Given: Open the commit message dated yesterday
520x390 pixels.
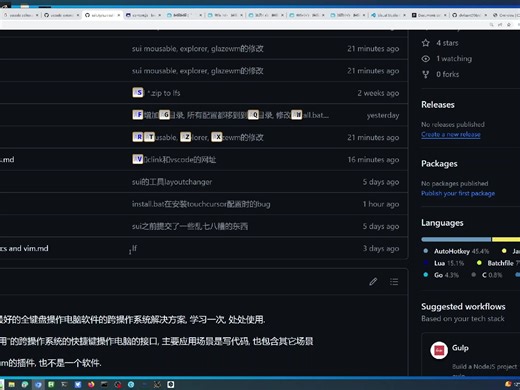Looking at the screenshot, I should [230, 115].
